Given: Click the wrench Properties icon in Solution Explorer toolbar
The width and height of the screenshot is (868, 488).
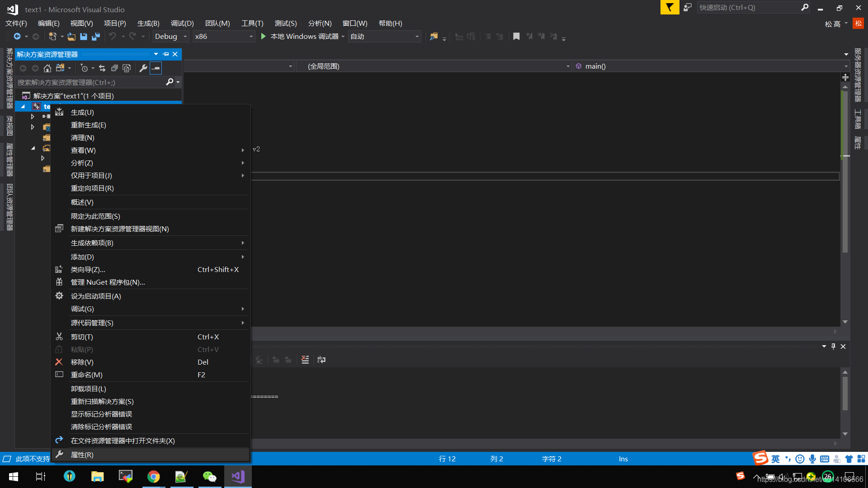Looking at the screenshot, I should [x=143, y=68].
